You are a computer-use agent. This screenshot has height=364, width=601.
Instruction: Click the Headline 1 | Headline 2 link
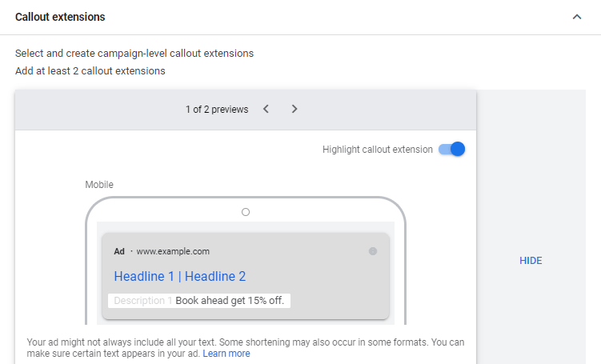(x=180, y=276)
